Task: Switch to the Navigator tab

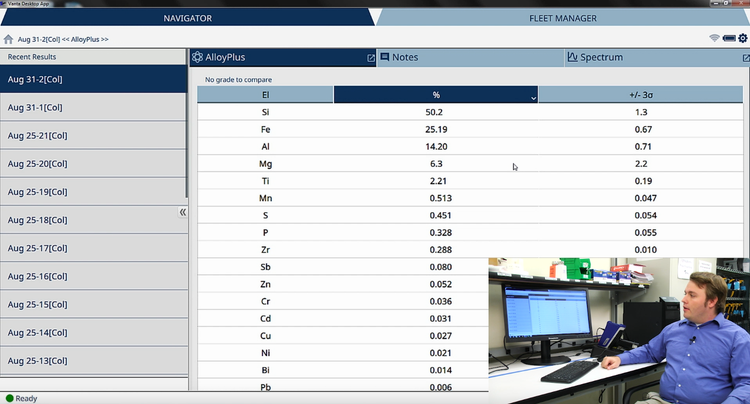Action: point(187,17)
